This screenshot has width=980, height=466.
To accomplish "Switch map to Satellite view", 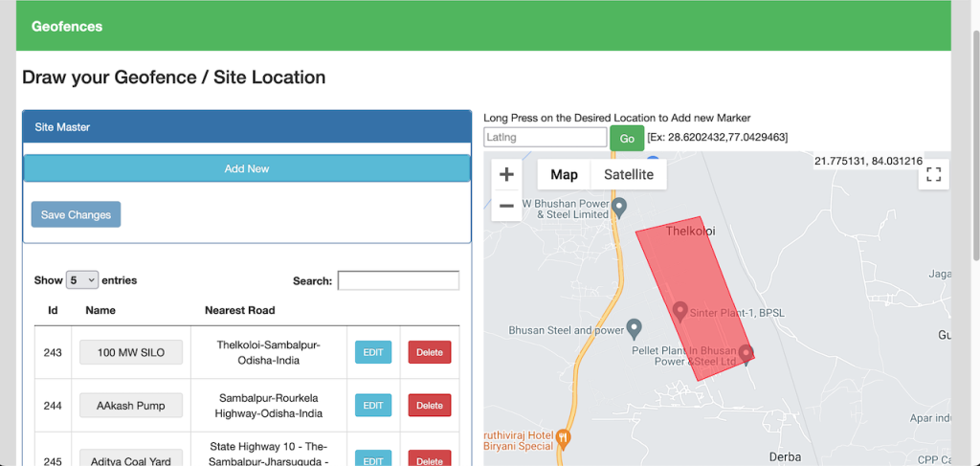I will pyautogui.click(x=629, y=174).
